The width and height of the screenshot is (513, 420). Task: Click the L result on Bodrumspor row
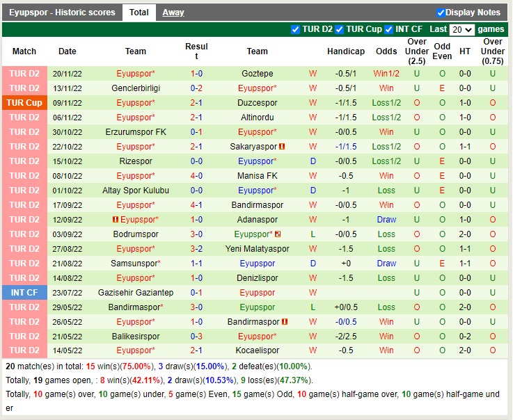[313, 234]
